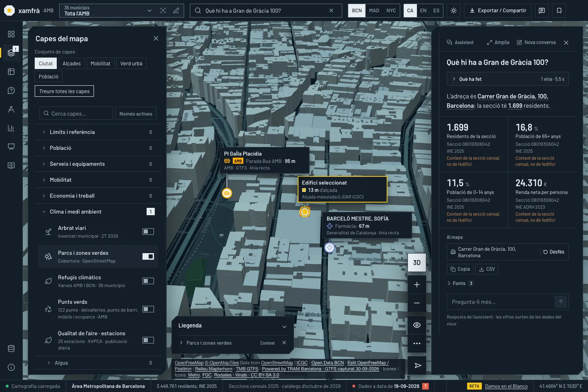Expand the Economia i treball group
Viewport: 588px width, 392px height.
(x=98, y=196)
